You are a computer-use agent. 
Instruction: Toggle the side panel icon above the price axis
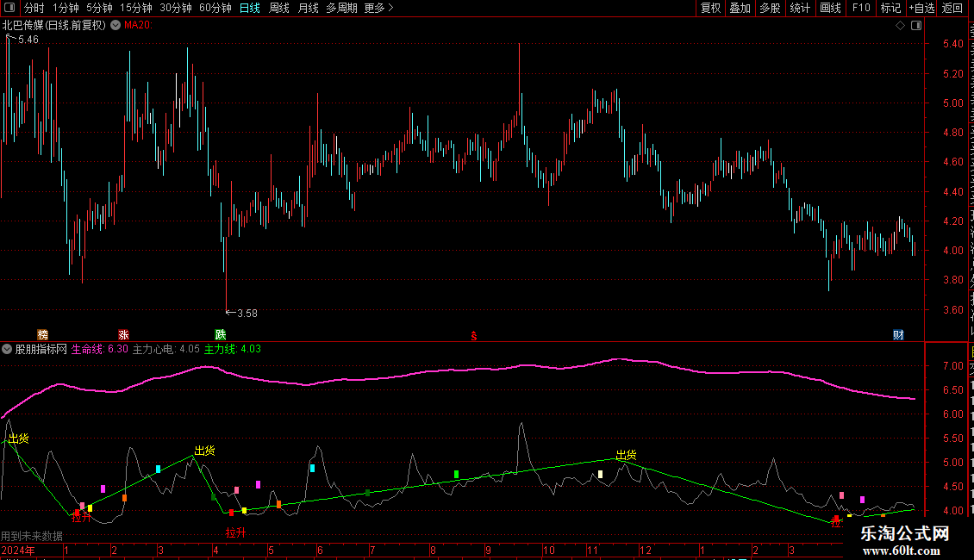[916, 25]
